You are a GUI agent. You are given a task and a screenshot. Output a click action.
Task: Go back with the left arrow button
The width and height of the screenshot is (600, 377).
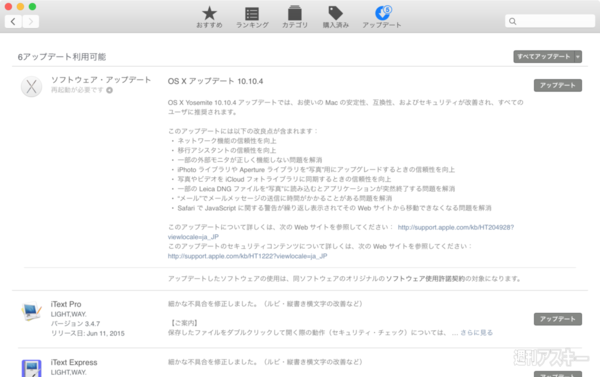coord(13,21)
